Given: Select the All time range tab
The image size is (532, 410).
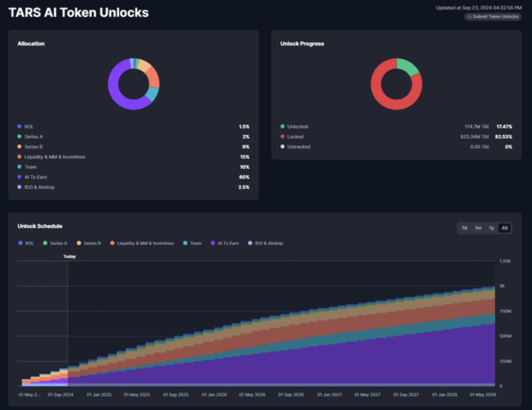Looking at the screenshot, I should point(504,228).
